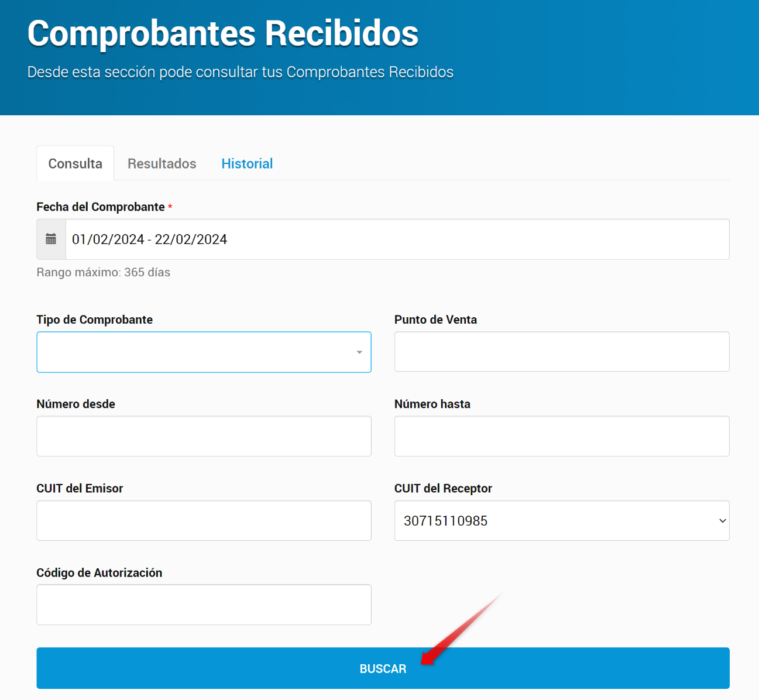Viewport: 759px width, 700px height.
Task: Click the CUIT del Receptor label
Action: 442,489
